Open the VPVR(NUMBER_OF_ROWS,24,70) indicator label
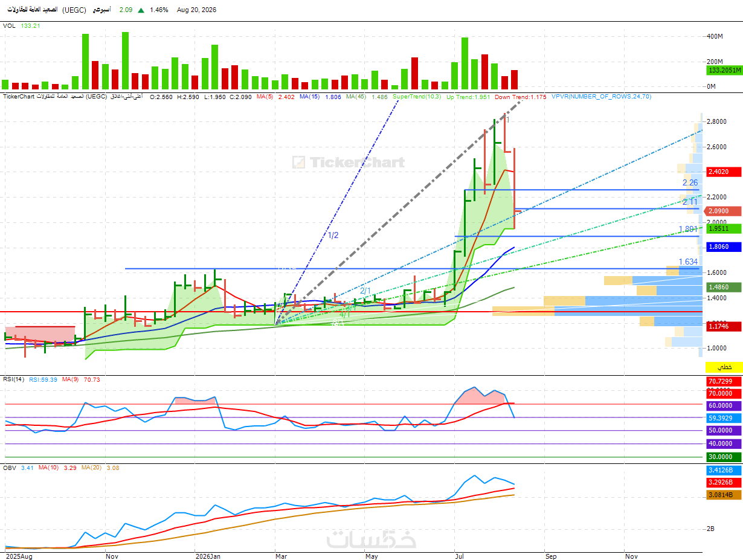Image resolution: width=743 pixels, height=560 pixels. click(x=601, y=97)
